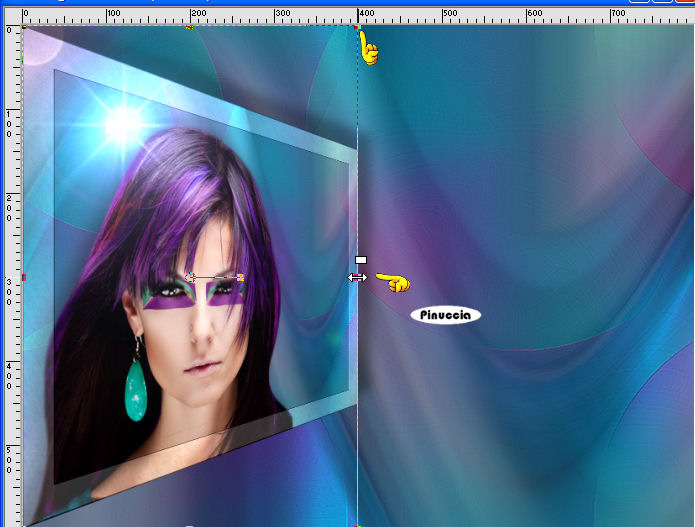Click the top-center selection handle
The width and height of the screenshot is (695, 527).
point(190,27)
